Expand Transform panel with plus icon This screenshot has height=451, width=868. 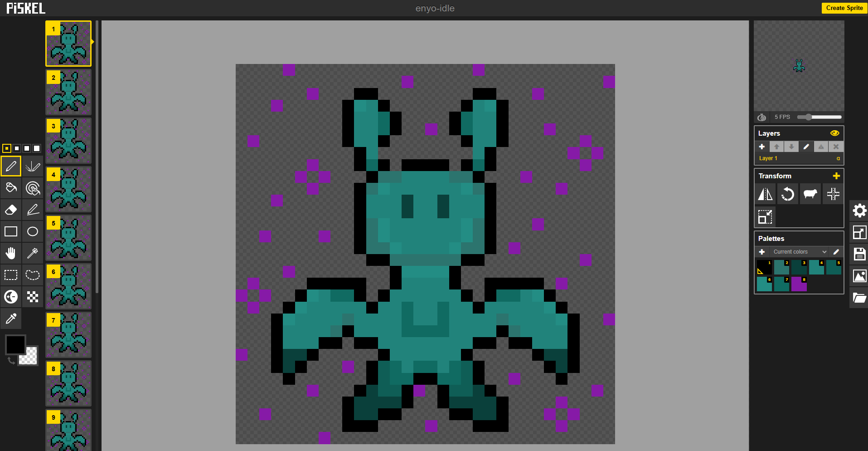pos(836,176)
